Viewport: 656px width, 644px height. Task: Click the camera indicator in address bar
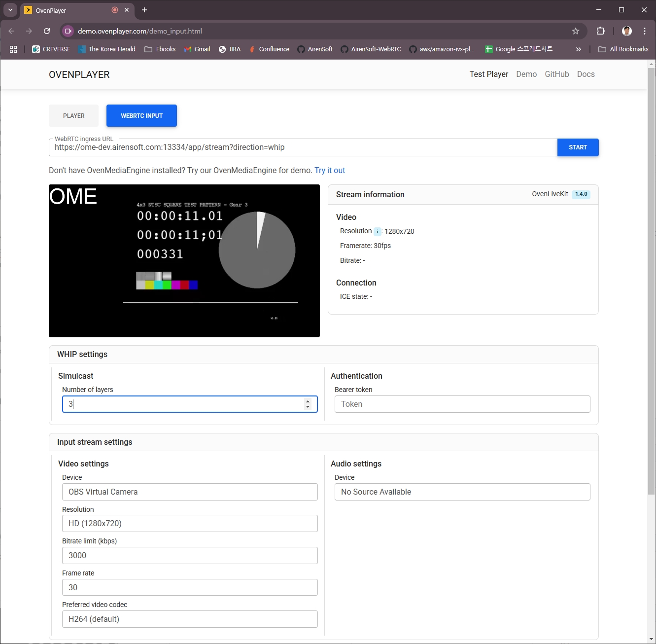[68, 31]
